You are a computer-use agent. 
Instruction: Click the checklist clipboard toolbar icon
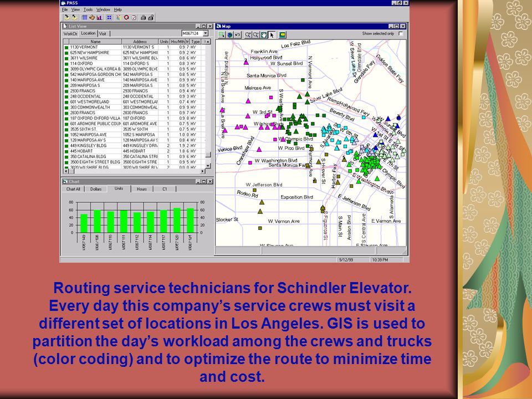click(x=134, y=17)
